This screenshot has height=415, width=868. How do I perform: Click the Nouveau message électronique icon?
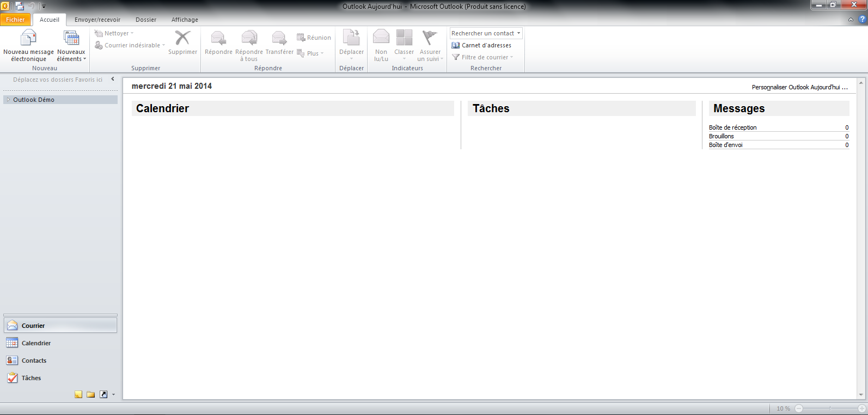point(28,38)
